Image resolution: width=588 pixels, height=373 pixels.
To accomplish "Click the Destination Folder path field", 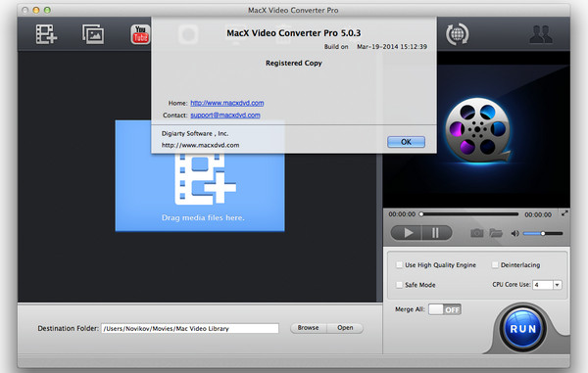I will (190, 328).
